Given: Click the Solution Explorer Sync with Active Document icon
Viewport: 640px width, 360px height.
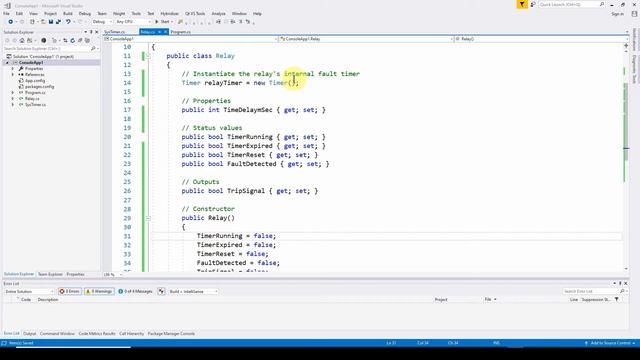Looking at the screenshot, I should point(65,40).
